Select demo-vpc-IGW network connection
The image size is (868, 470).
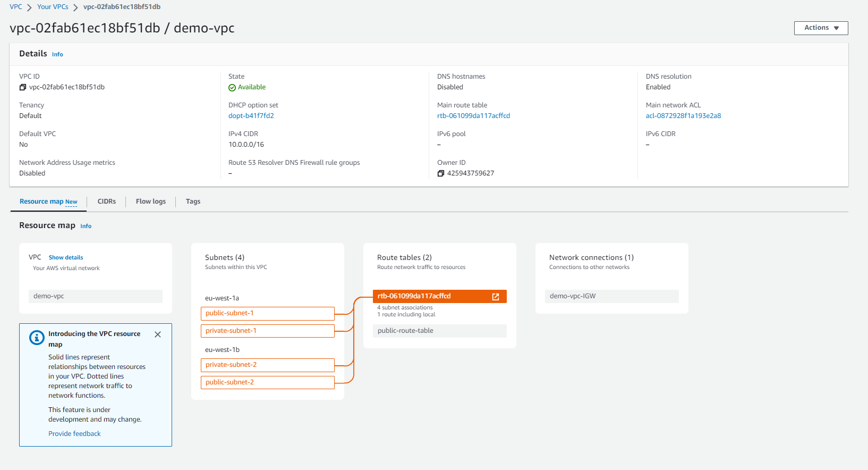(x=611, y=296)
